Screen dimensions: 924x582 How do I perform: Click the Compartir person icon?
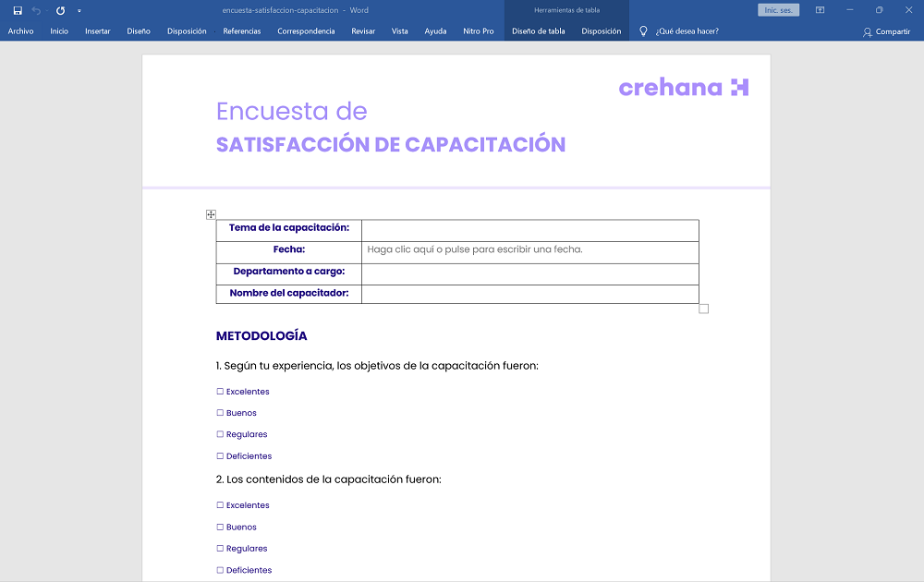(867, 30)
